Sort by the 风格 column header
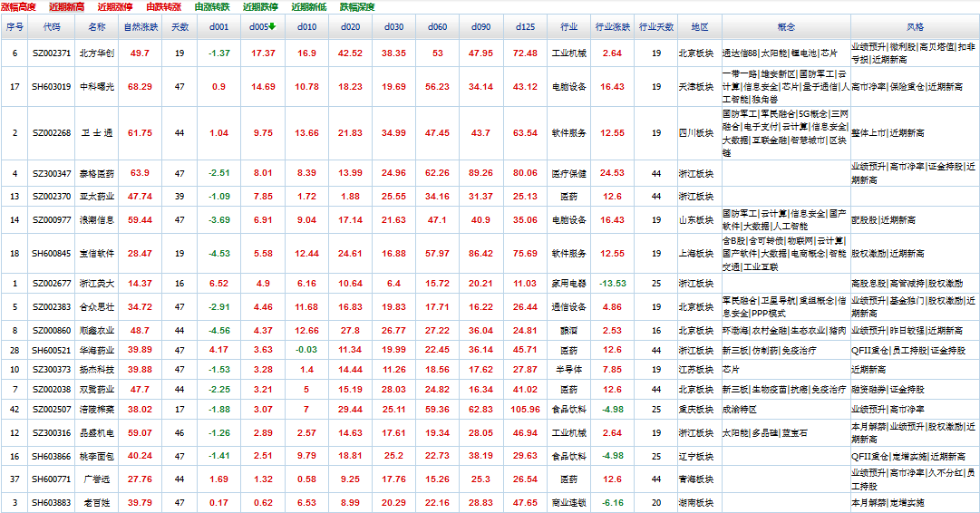 pos(915,27)
